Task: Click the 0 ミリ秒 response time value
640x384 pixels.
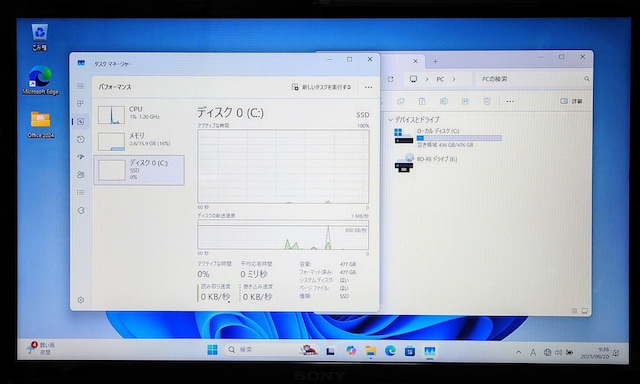Action: (x=254, y=274)
